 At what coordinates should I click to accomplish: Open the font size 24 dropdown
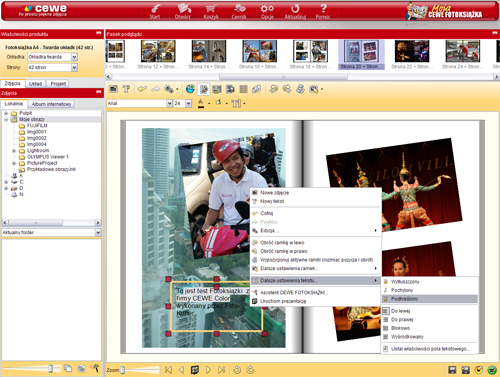click(x=189, y=103)
